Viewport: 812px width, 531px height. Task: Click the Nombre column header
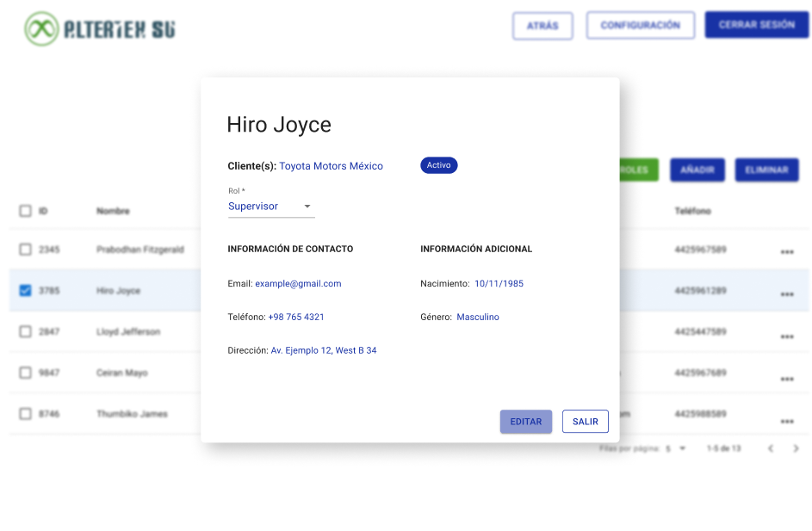point(113,211)
